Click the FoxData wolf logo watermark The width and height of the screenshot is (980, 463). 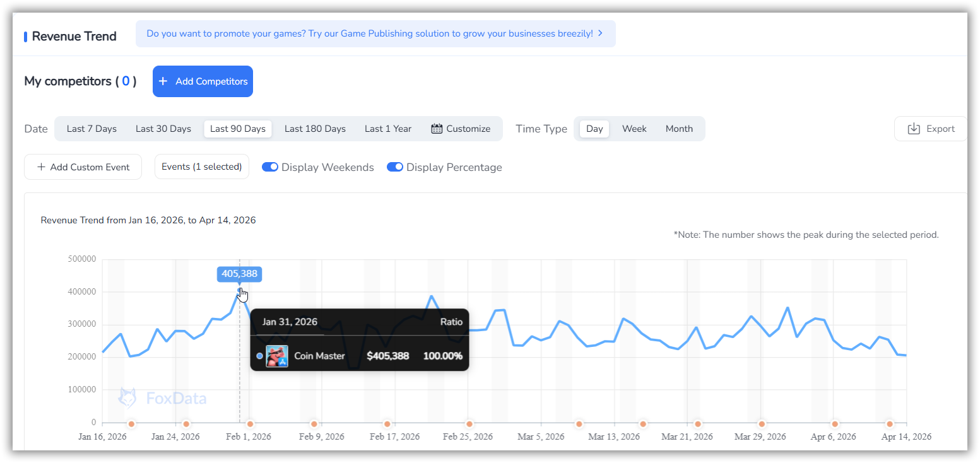coord(128,397)
